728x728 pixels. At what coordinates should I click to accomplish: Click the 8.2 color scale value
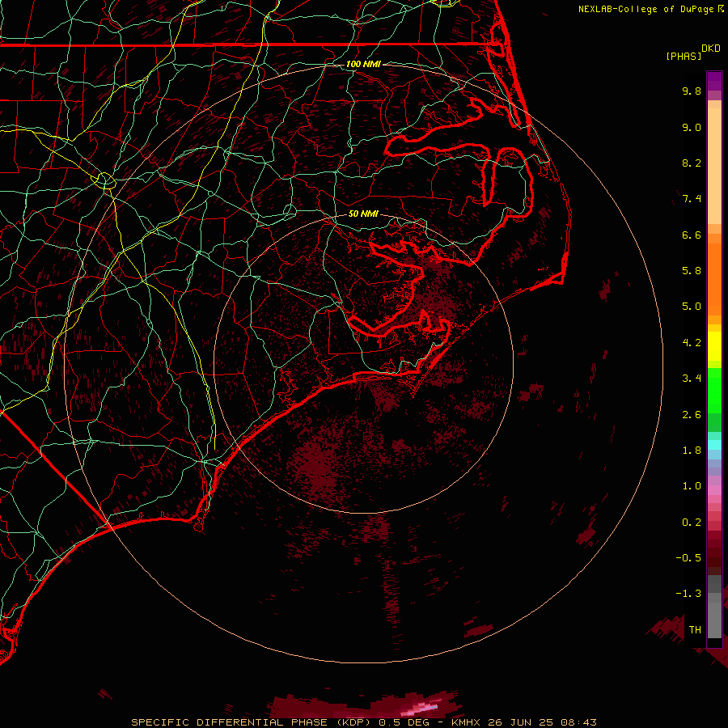point(692,163)
